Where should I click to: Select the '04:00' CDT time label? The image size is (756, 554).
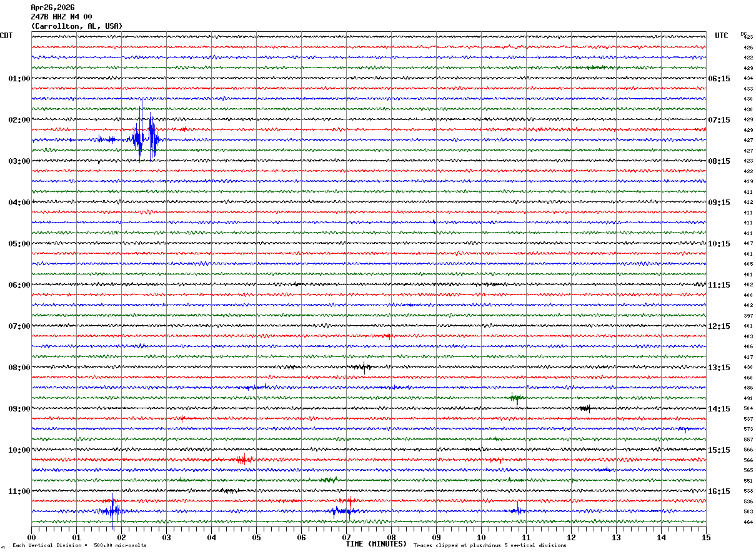(x=19, y=203)
